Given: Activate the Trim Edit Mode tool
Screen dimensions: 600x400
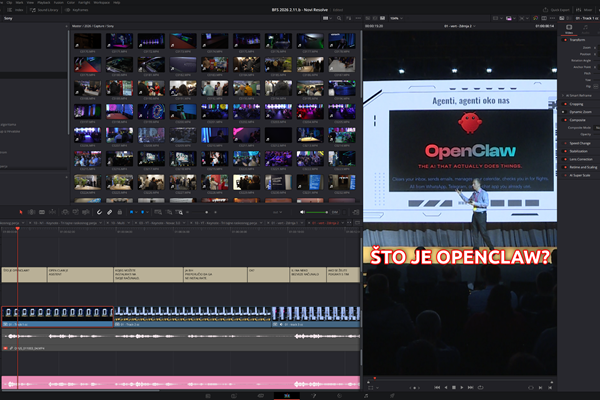Looking at the screenshot, I should click(x=31, y=212).
